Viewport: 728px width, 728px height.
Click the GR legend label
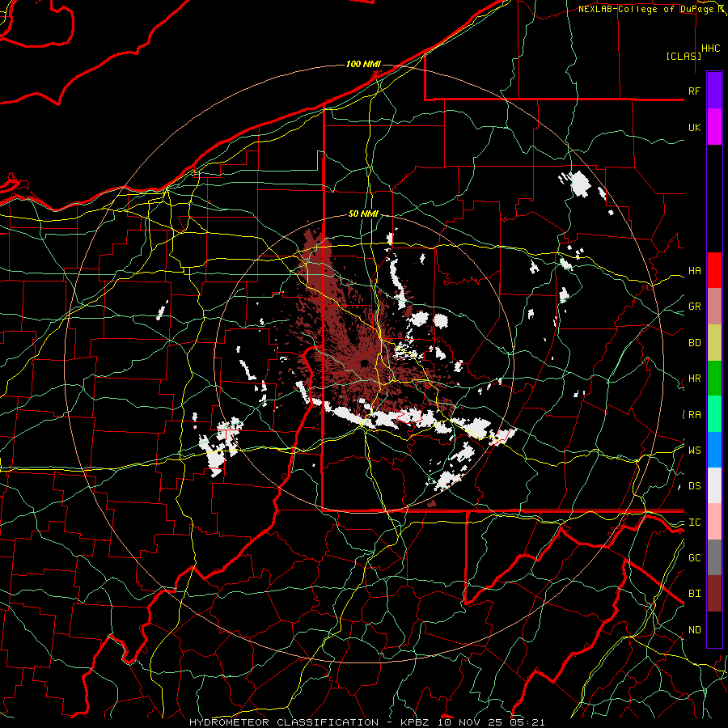694,307
